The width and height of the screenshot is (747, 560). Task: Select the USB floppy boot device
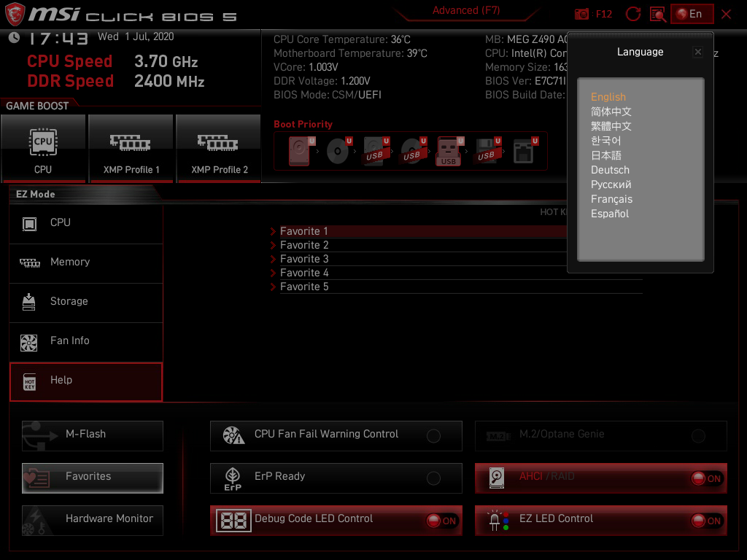tap(487, 151)
